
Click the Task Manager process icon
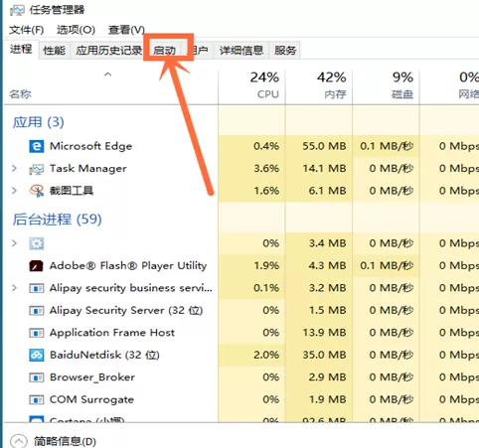36,169
